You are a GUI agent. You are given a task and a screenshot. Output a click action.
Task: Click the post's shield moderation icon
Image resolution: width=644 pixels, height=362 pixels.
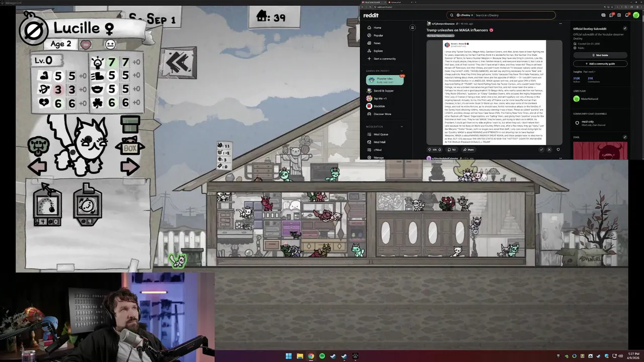click(x=558, y=149)
